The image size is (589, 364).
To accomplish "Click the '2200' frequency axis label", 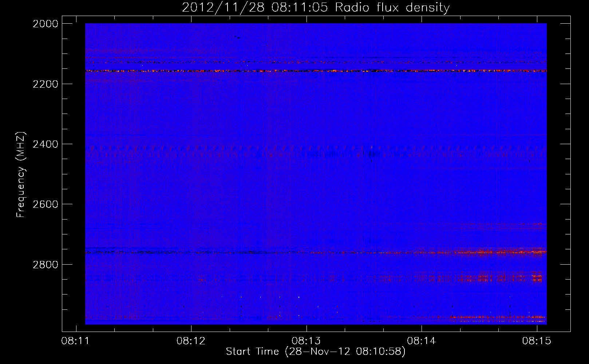I will 46,84.
